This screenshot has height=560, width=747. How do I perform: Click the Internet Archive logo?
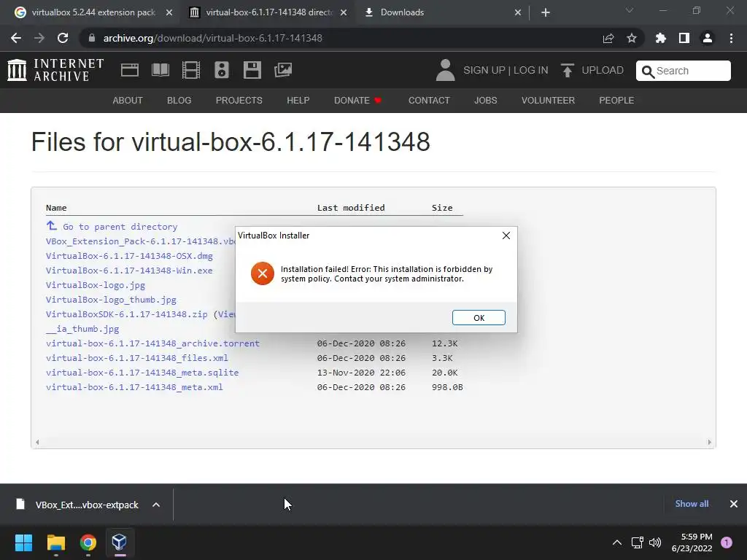[55, 70]
